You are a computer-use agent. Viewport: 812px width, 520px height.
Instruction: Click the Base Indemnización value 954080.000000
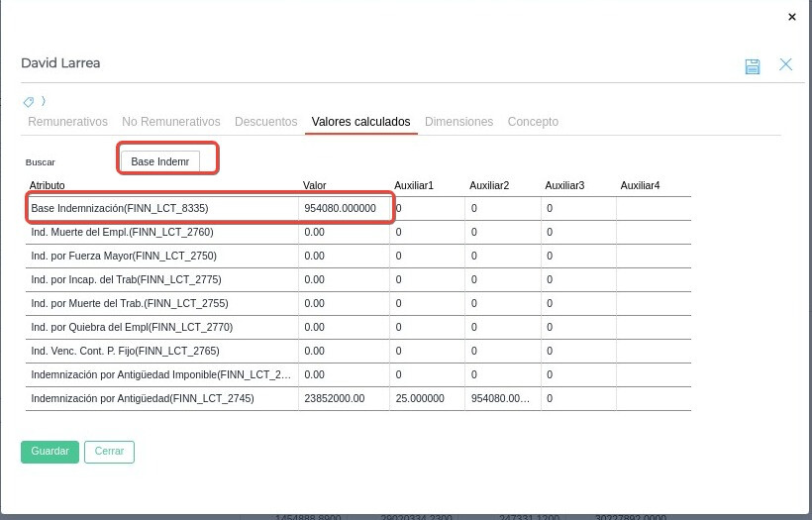341,209
